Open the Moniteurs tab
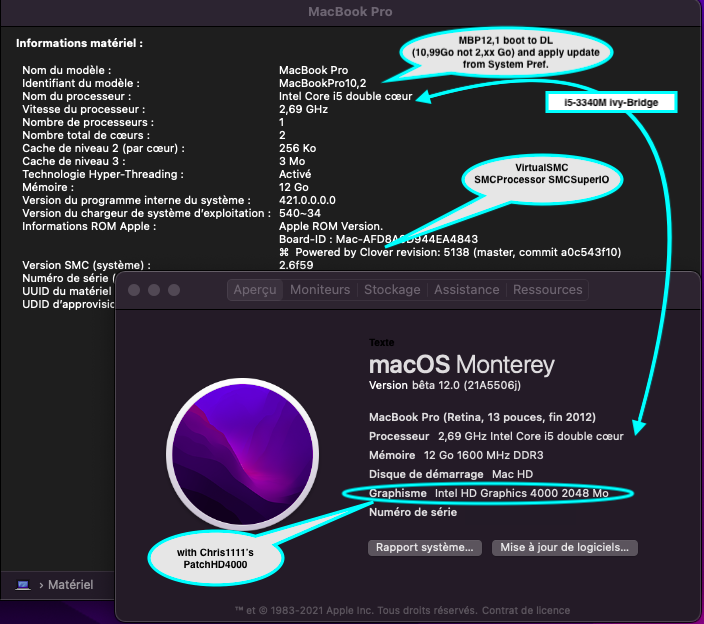 tap(320, 290)
